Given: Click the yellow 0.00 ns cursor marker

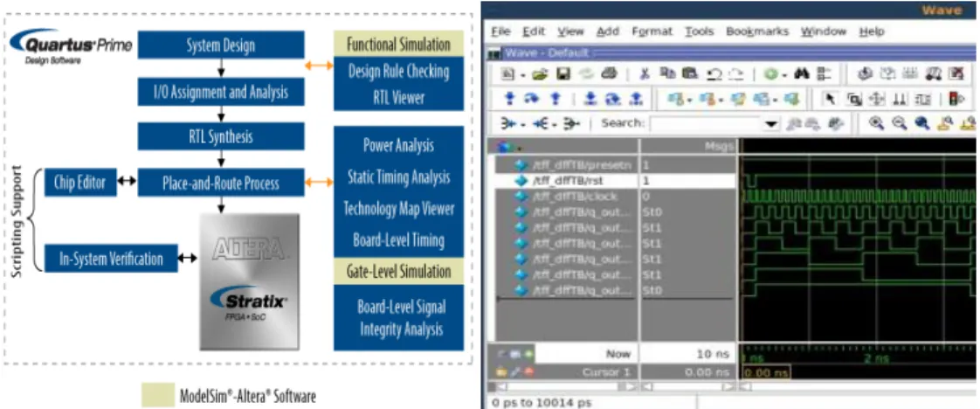Looking at the screenshot, I should pyautogui.click(x=766, y=372).
